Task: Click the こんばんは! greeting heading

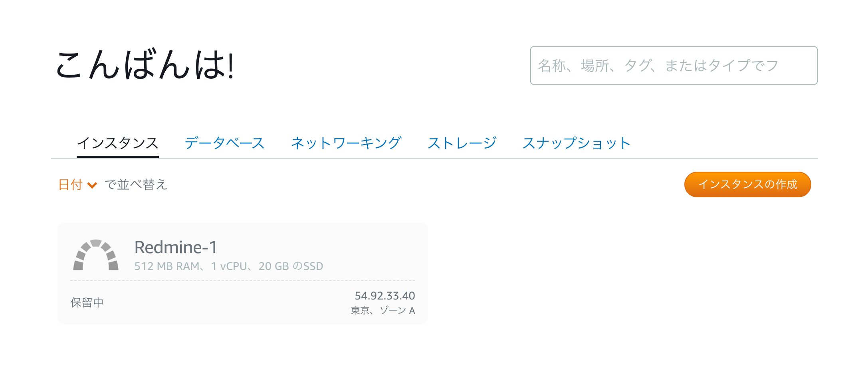Action: pos(145,65)
